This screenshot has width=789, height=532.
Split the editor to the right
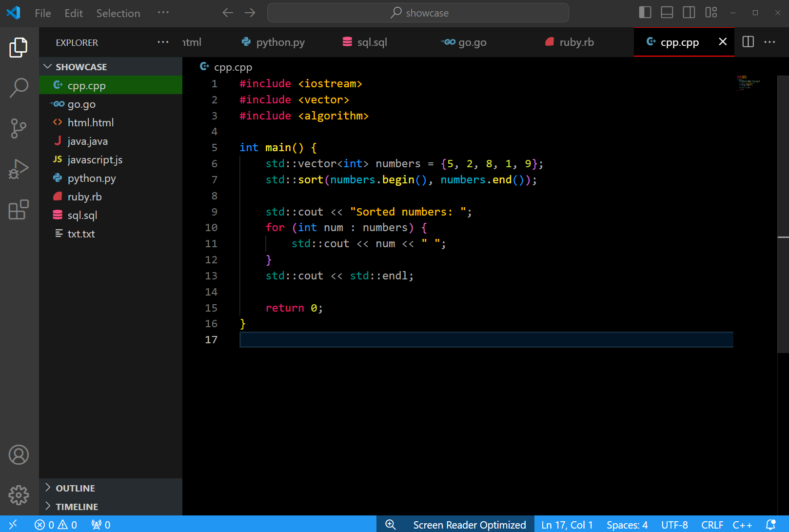pyautogui.click(x=748, y=42)
